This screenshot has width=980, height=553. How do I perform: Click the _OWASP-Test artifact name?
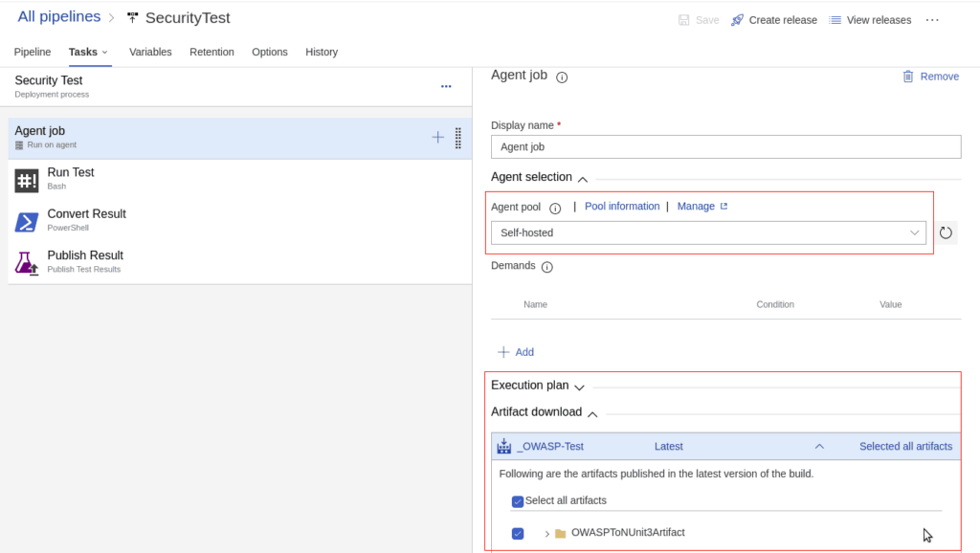550,446
